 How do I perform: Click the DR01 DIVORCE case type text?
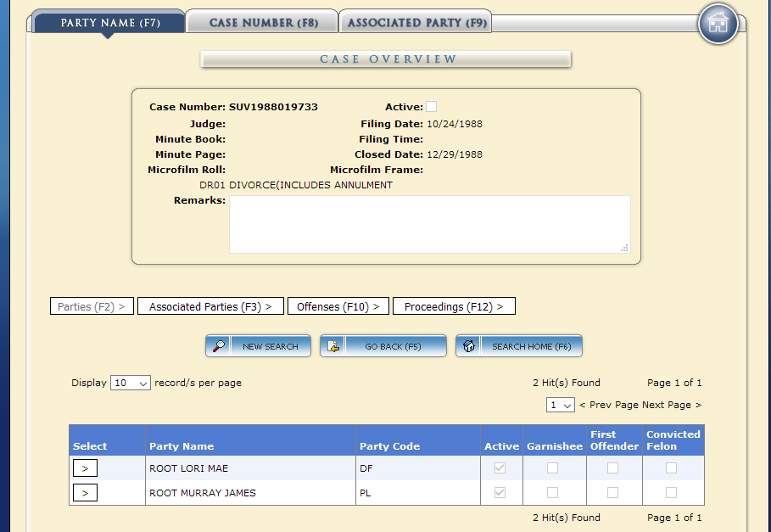coord(296,185)
